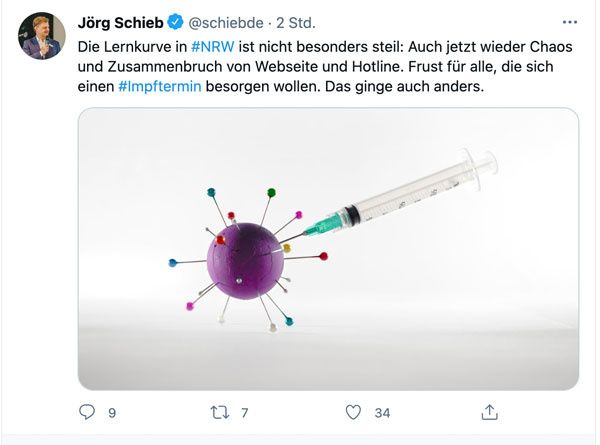Click the display name Jörg Schieb

pos(120,21)
